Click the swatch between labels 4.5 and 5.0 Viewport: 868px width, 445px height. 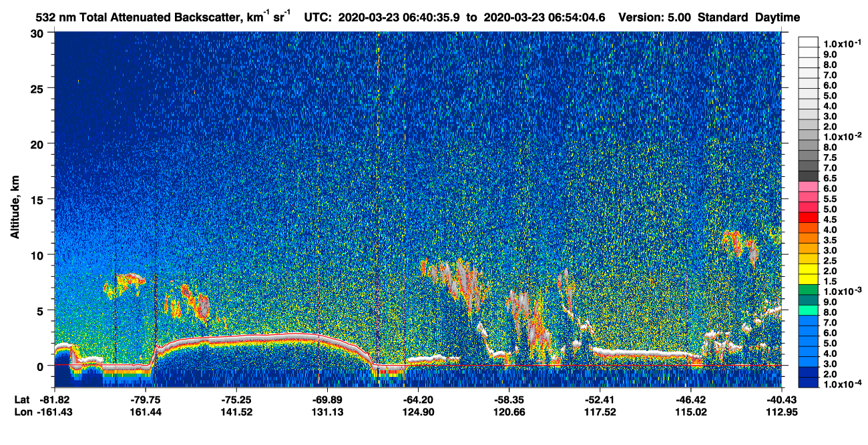pyautogui.click(x=809, y=217)
